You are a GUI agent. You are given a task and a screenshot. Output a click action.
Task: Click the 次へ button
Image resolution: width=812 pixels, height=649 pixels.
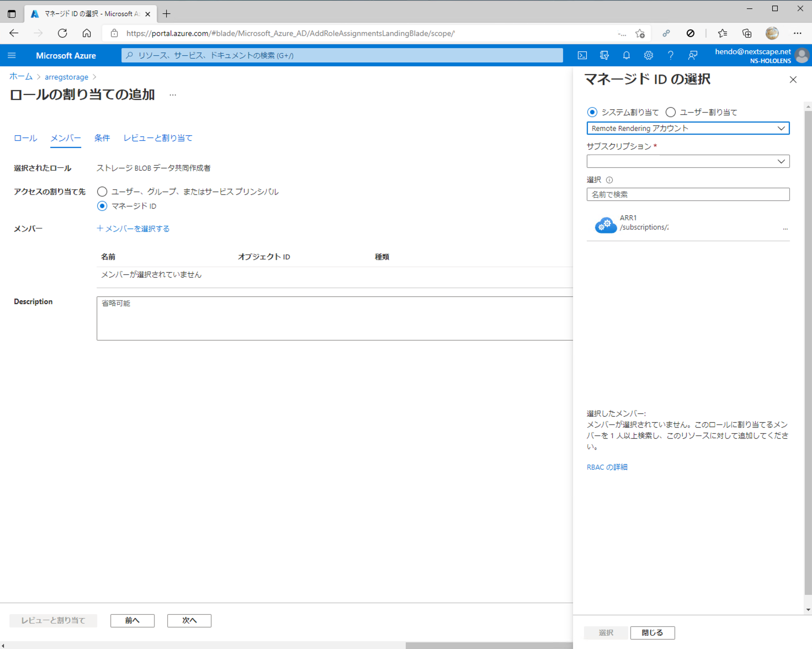(x=189, y=620)
